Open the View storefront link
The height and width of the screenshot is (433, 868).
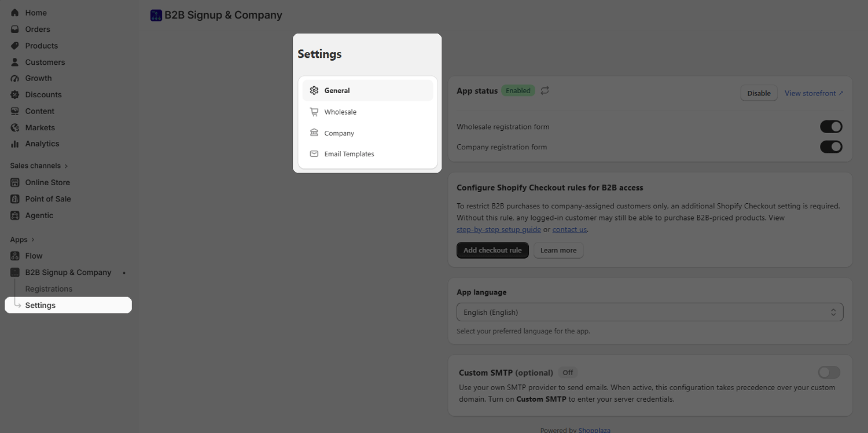pos(814,93)
